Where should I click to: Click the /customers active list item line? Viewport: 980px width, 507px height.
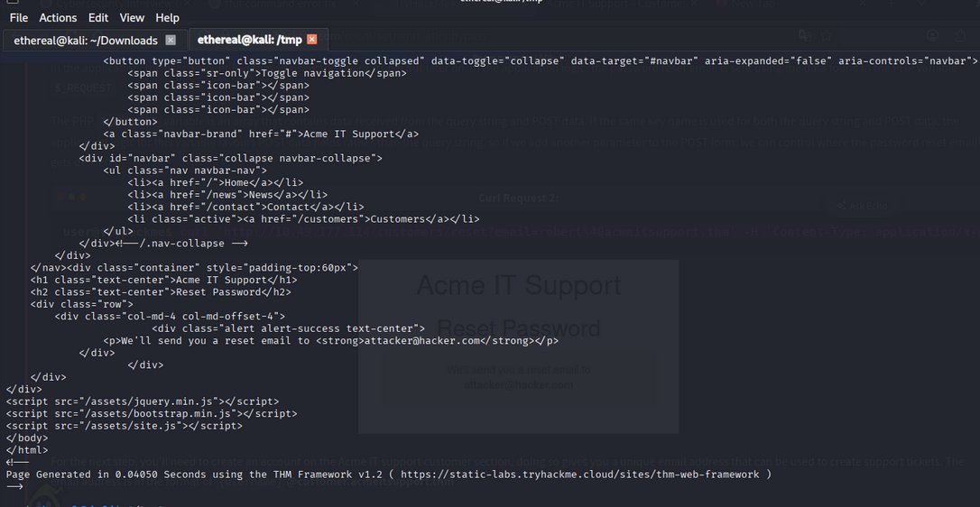[304, 219]
